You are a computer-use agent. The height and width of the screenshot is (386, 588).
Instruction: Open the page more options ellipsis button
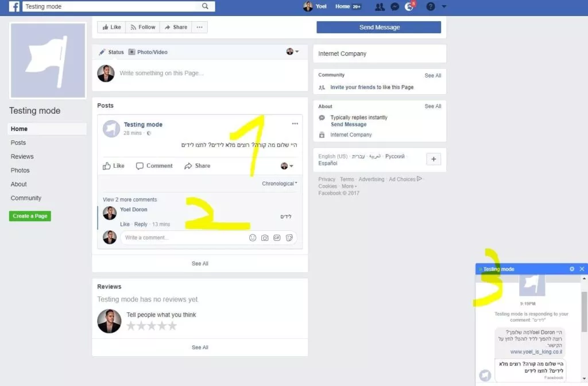199,27
